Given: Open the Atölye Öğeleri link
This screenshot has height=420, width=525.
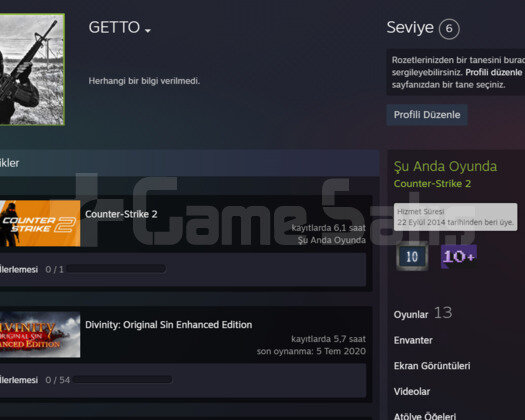Looking at the screenshot, I should [425, 416].
